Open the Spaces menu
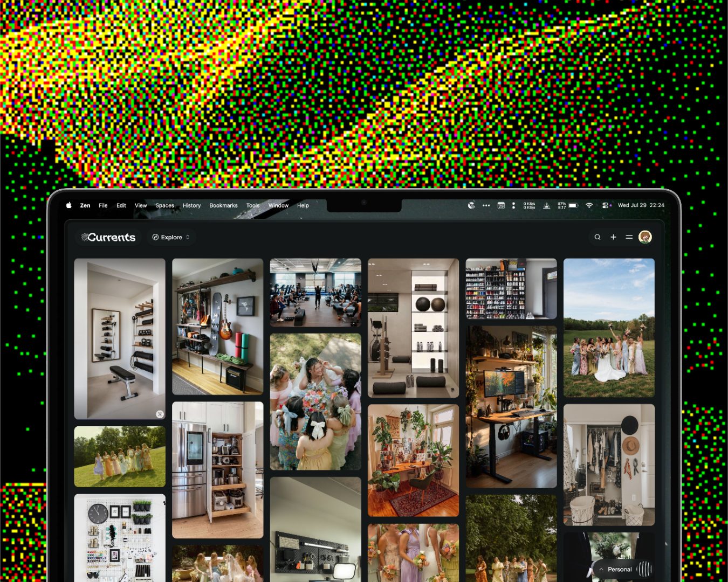Viewport: 728px width, 582px height. click(x=165, y=205)
